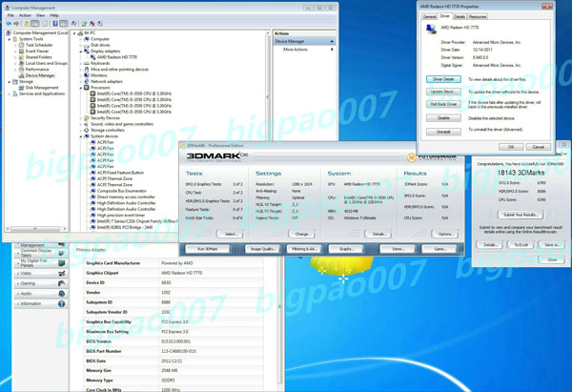Click the Mice and other pointing devices icon
Image resolution: width=572 pixels, height=392 pixels.
click(87, 70)
